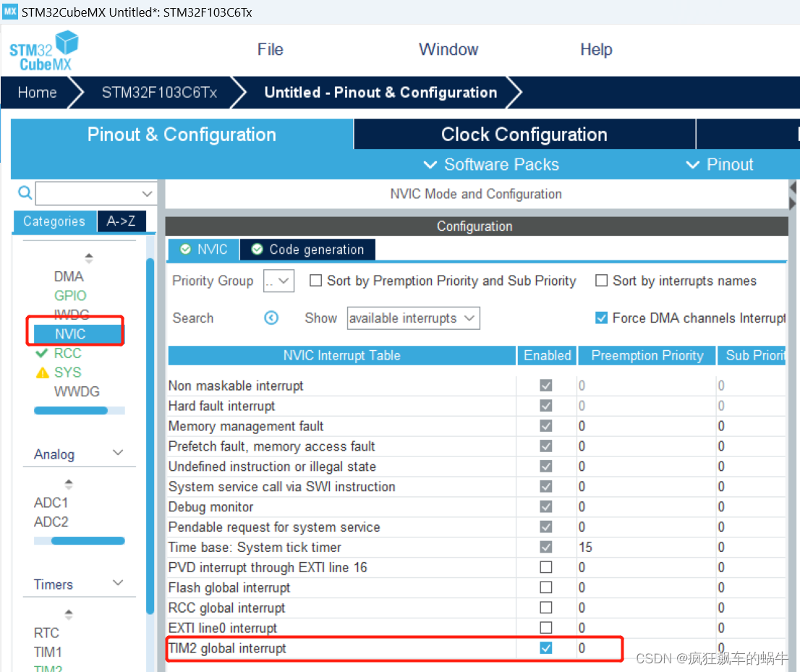Click the NVIC Interrupt Table column header
This screenshot has height=672, width=800.
coord(342,355)
